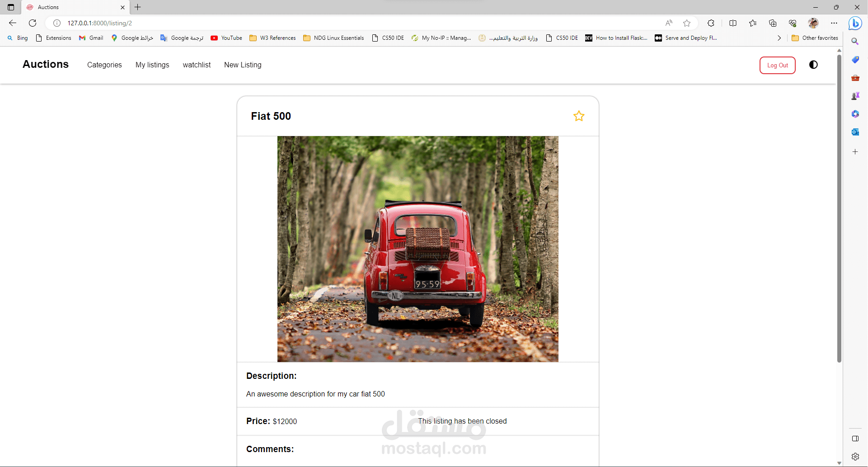Open the Tab actions menu icon
The image size is (868, 467).
pyautogui.click(x=11, y=7)
